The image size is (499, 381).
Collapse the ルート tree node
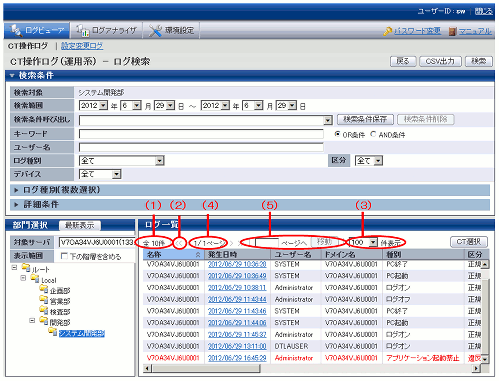(14, 267)
